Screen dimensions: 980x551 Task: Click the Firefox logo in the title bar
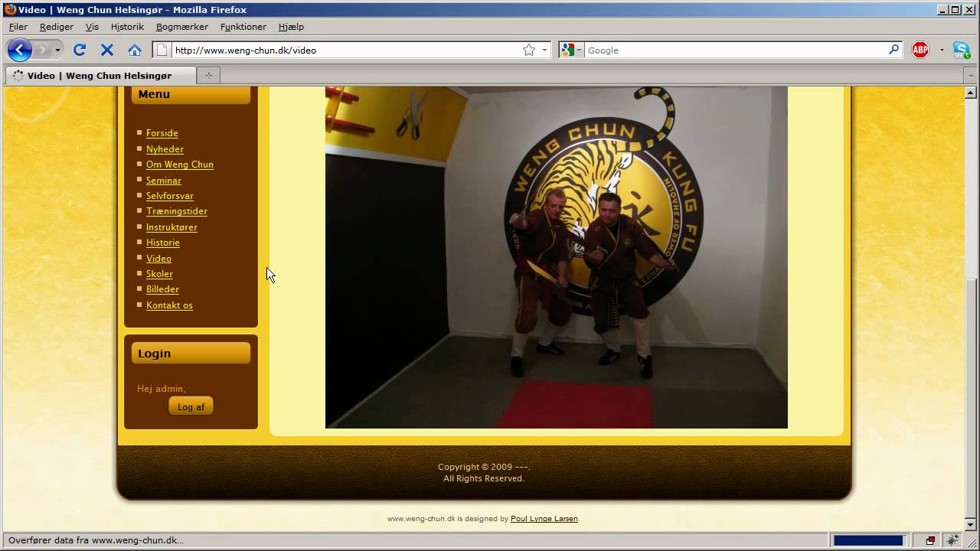[10, 10]
